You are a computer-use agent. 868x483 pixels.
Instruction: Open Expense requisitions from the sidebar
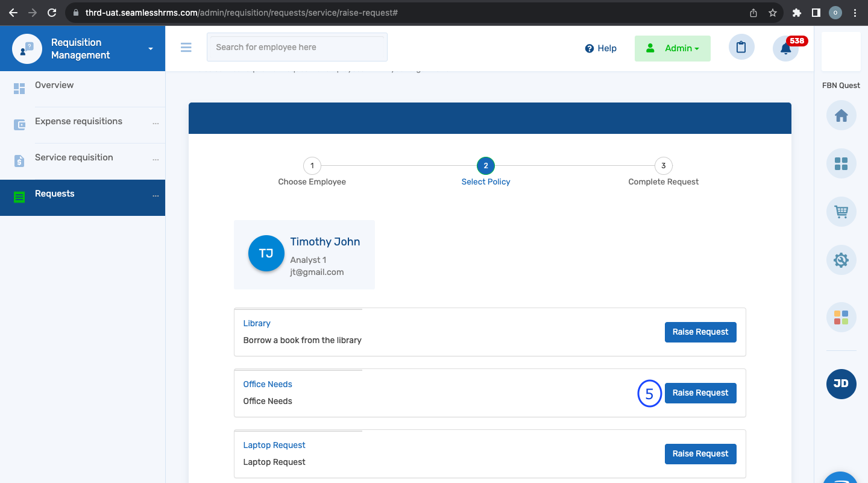pos(77,121)
